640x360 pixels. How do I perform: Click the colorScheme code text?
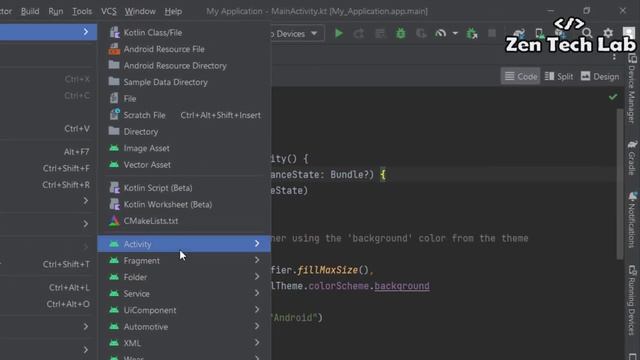pyautogui.click(x=339, y=286)
